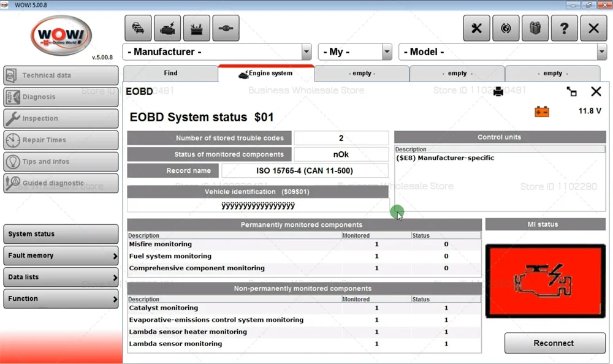Expand the Function submenu
613x364 pixels.
[61, 298]
